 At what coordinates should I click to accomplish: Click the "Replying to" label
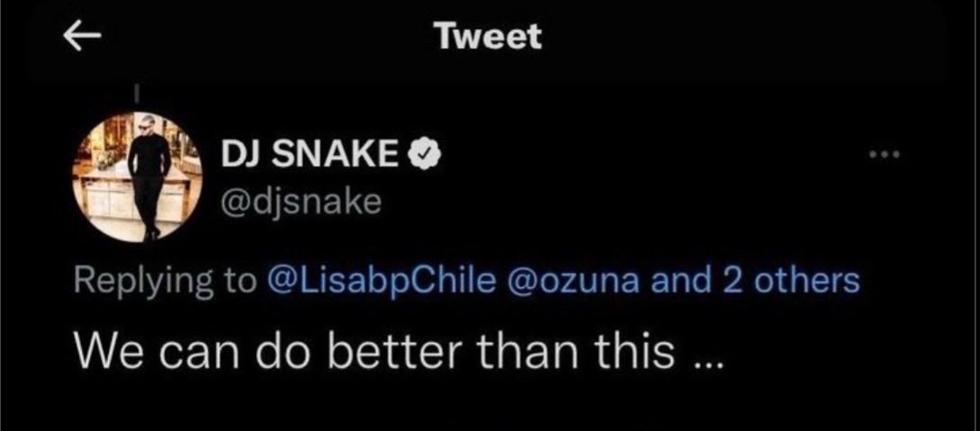(166, 283)
